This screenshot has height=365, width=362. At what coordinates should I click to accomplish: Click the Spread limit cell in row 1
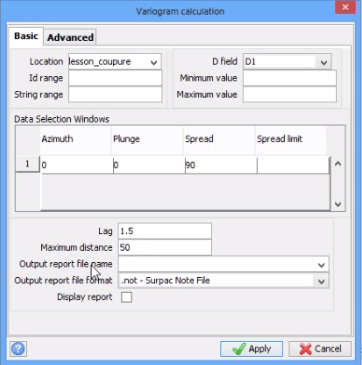point(293,165)
